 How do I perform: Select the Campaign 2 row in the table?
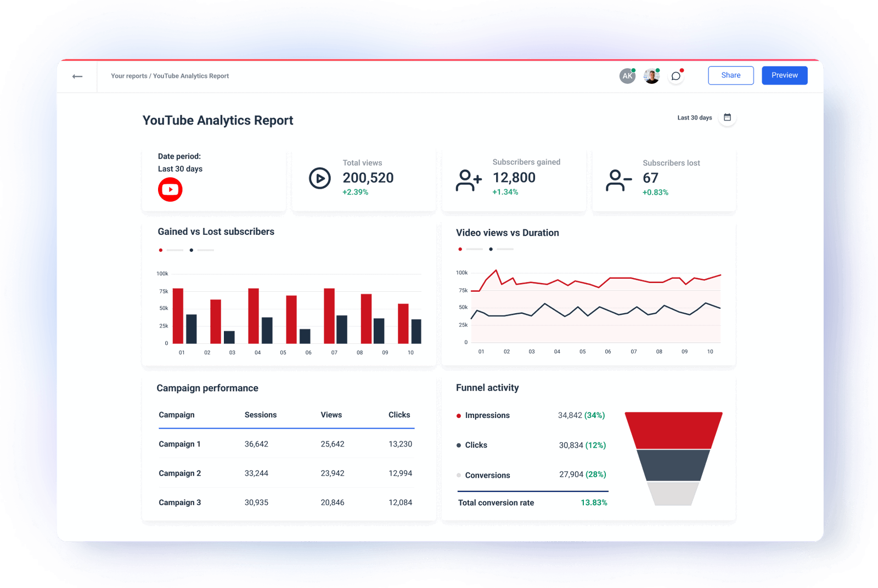click(285, 473)
